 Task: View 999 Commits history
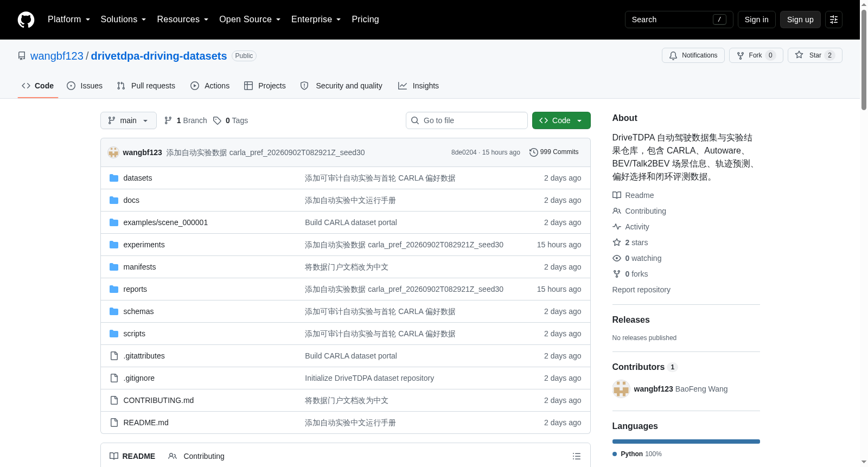[x=554, y=152]
